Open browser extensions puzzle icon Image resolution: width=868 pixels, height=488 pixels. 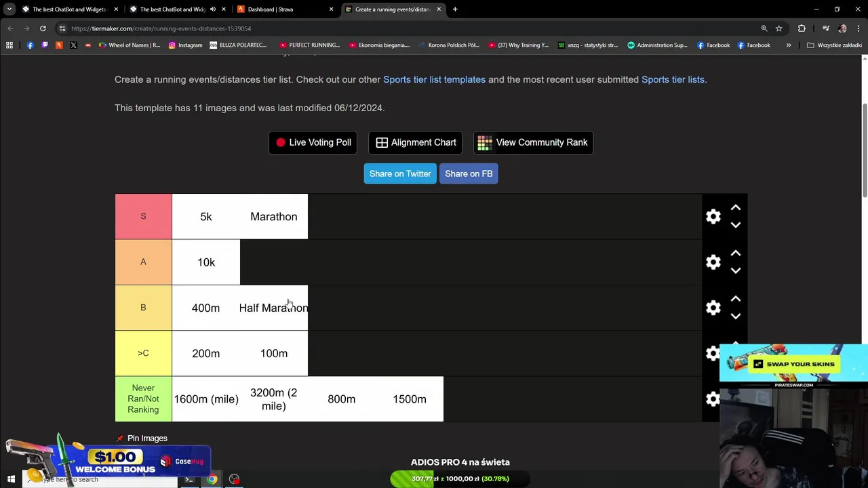802,28
